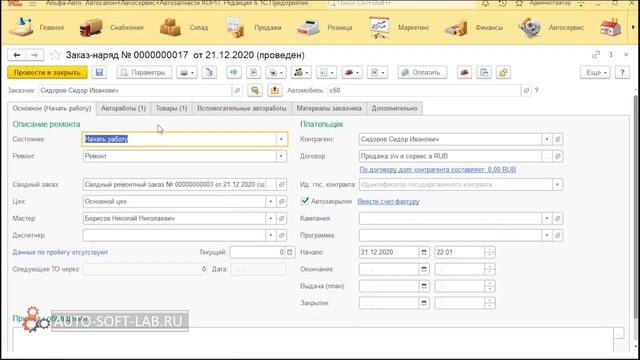Image resolution: width=640 pixels, height=360 pixels.
Task: Open the Вспомогательные авторaботы tab
Action: click(242, 108)
